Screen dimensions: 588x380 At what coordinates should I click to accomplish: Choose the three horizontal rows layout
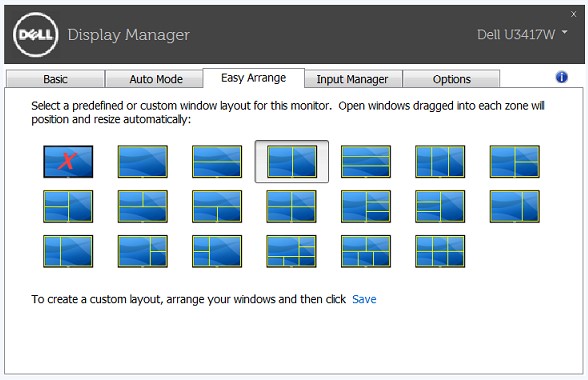(366, 161)
